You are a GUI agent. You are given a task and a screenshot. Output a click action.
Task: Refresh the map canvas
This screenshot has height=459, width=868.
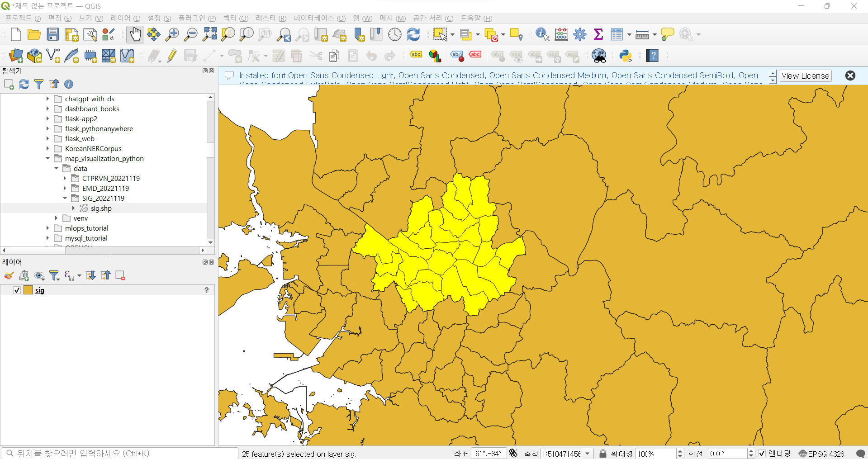[413, 34]
